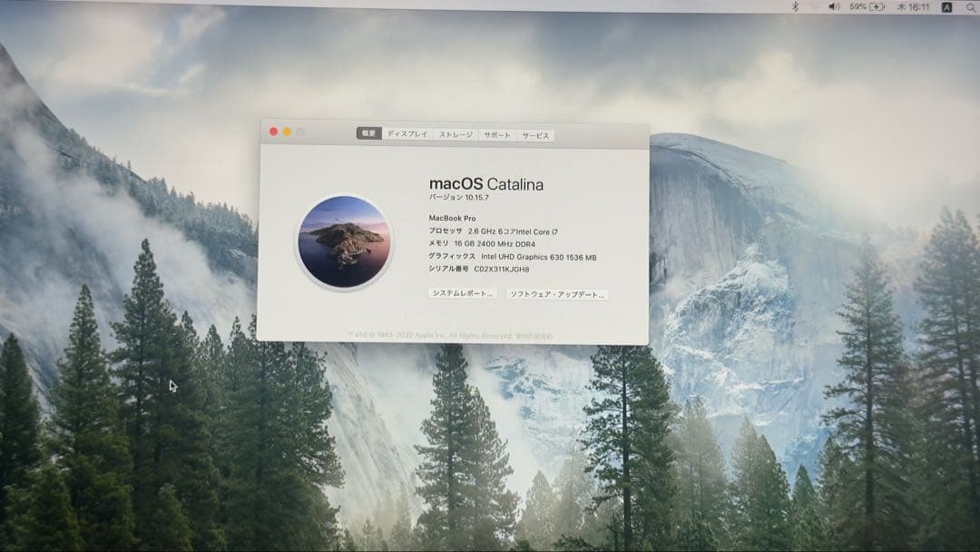Switch to the ディスプレイ tab
This screenshot has height=552, width=980.
(408, 133)
